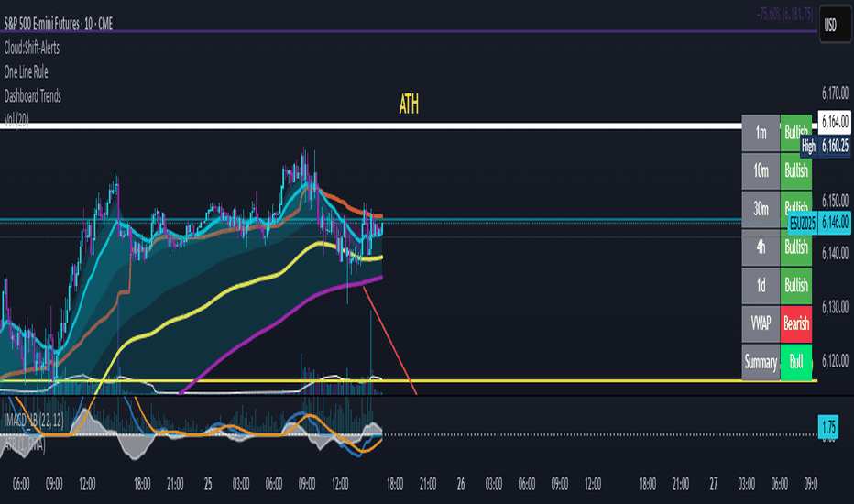
Task: Click the 6,150.00 price axis value
Action: 835,200
